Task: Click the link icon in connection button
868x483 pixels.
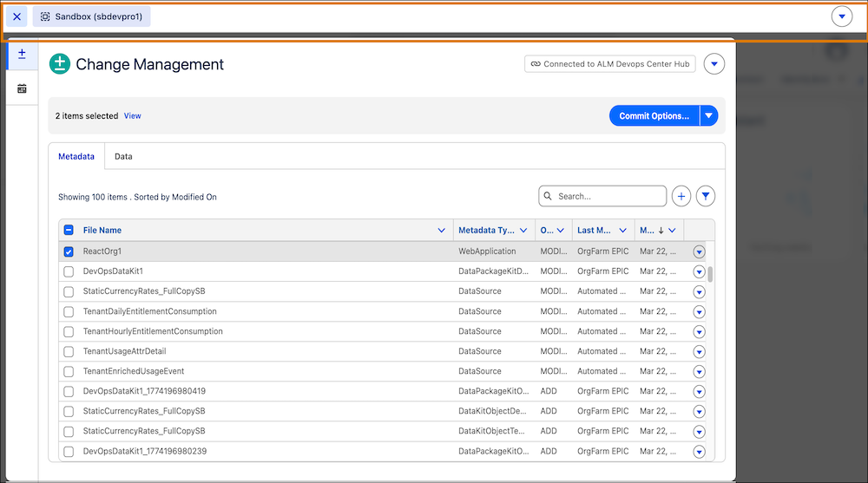Action: tap(536, 64)
